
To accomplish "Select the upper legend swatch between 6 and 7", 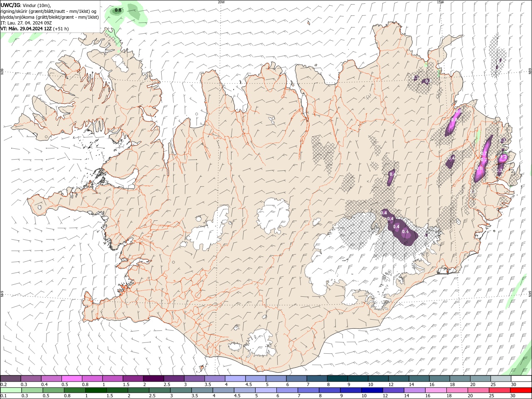I will tap(296, 379).
